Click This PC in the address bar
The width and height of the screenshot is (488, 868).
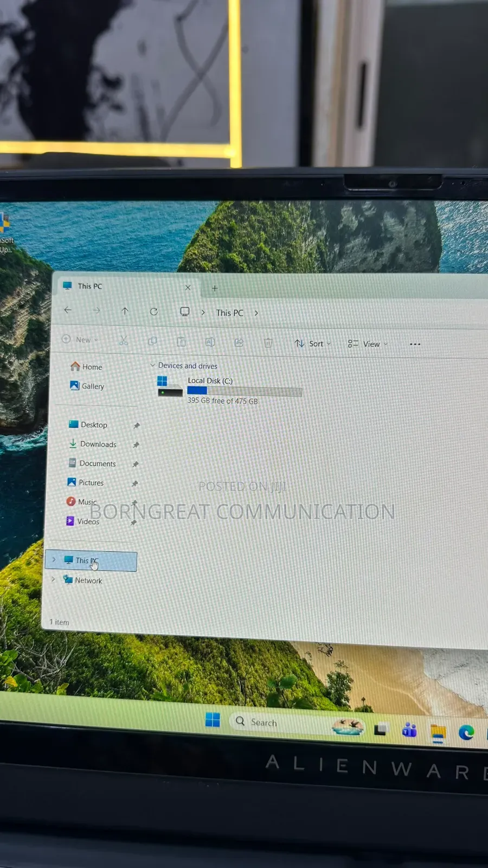tap(230, 313)
